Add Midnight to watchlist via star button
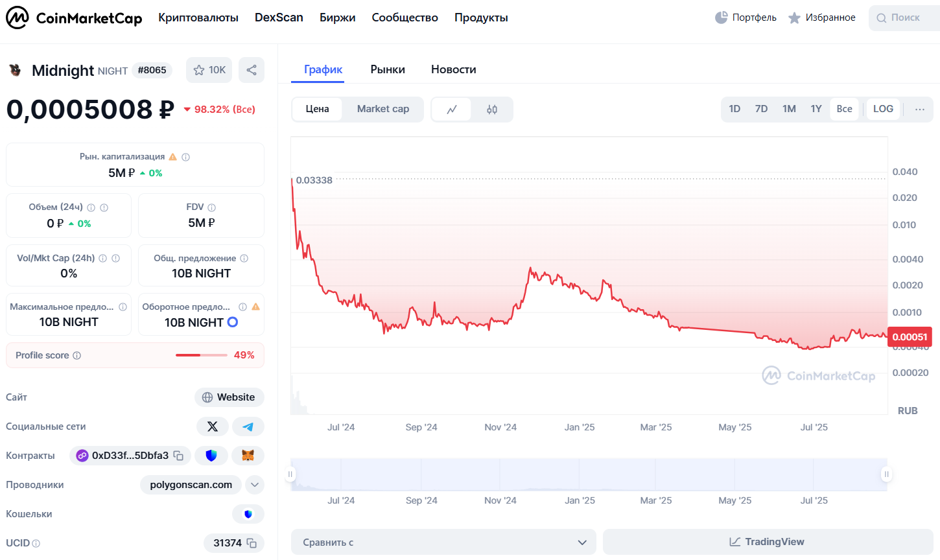 point(209,70)
